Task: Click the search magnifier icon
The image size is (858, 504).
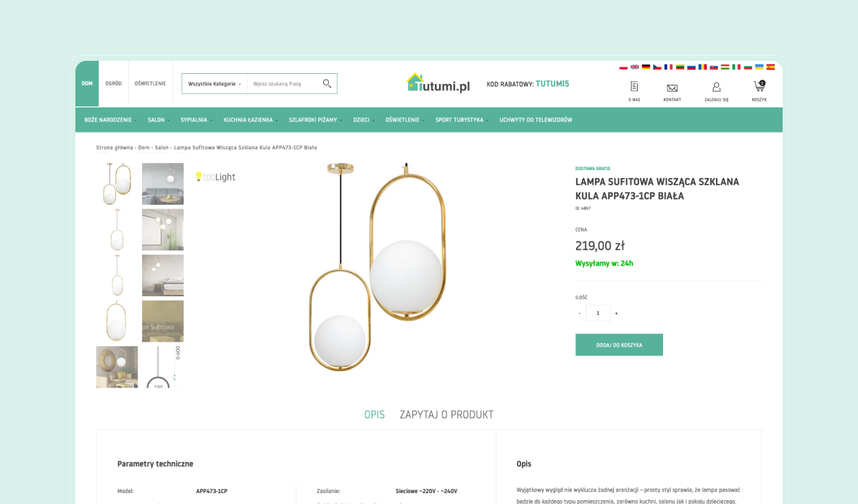Action: click(327, 83)
